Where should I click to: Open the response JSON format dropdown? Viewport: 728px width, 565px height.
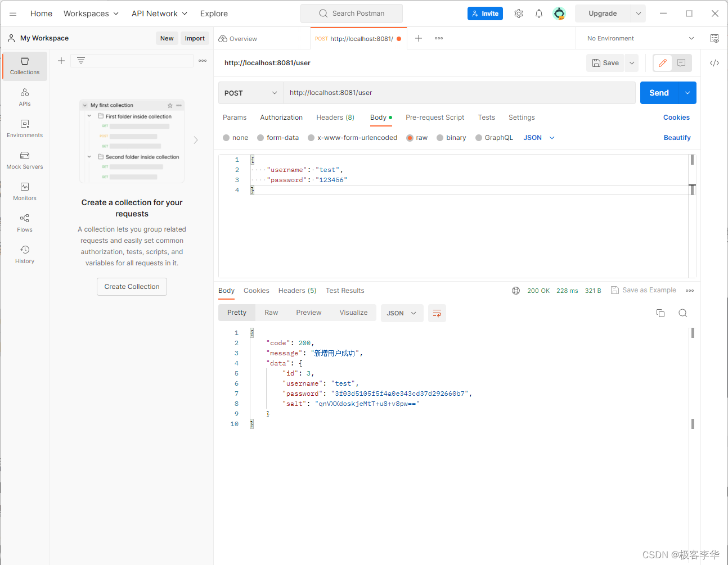click(402, 313)
